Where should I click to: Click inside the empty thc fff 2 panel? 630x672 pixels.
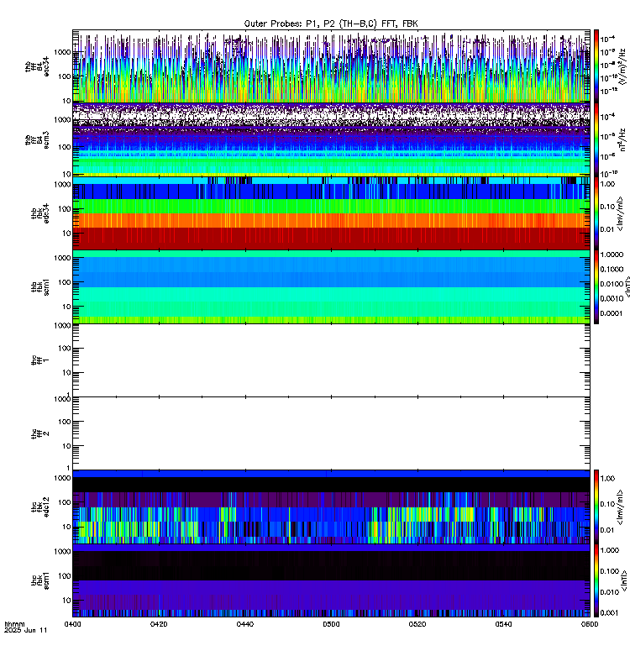pos(331,433)
